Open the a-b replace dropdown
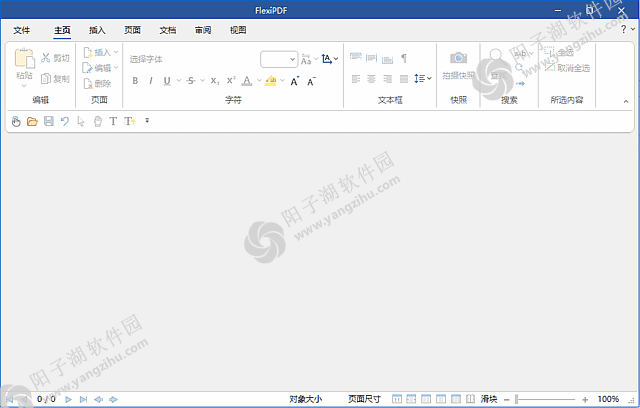 (524, 53)
